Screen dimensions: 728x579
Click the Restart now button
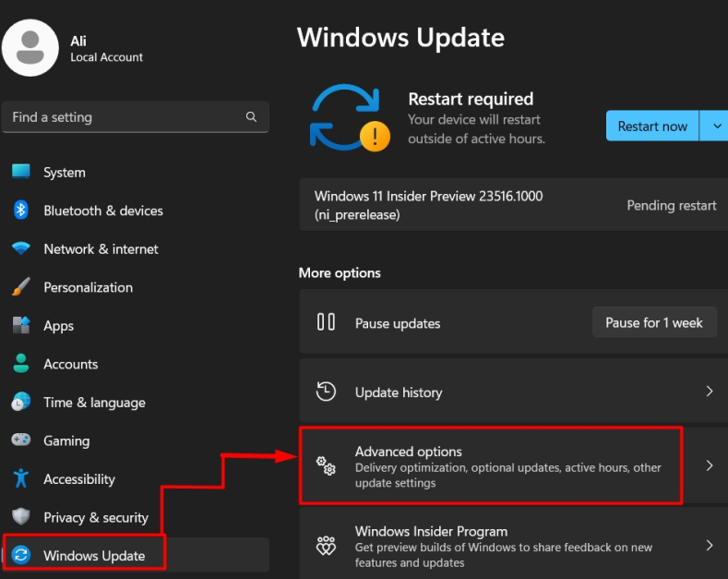point(652,126)
